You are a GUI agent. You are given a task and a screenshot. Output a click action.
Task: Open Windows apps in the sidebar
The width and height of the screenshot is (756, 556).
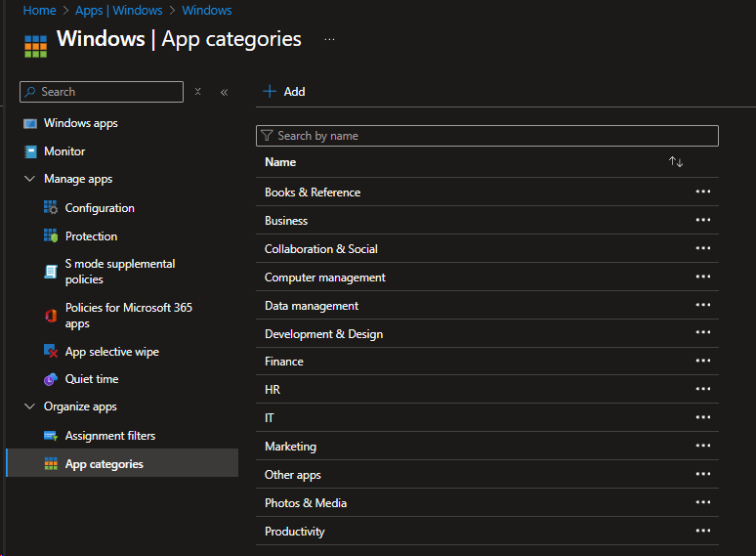(x=81, y=123)
